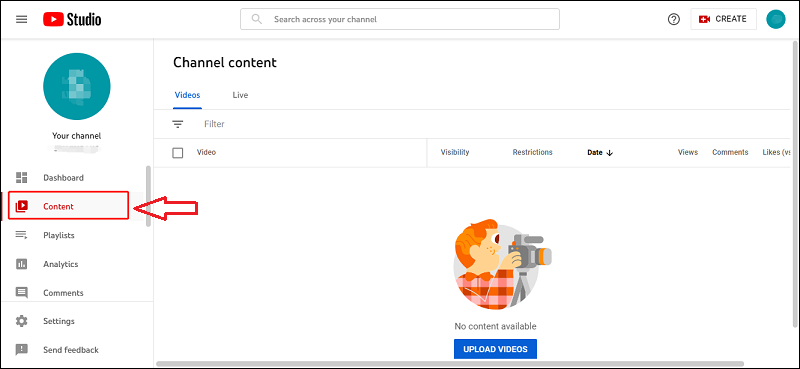Switch to the Live tab
This screenshot has height=369, width=800.
pyautogui.click(x=240, y=95)
